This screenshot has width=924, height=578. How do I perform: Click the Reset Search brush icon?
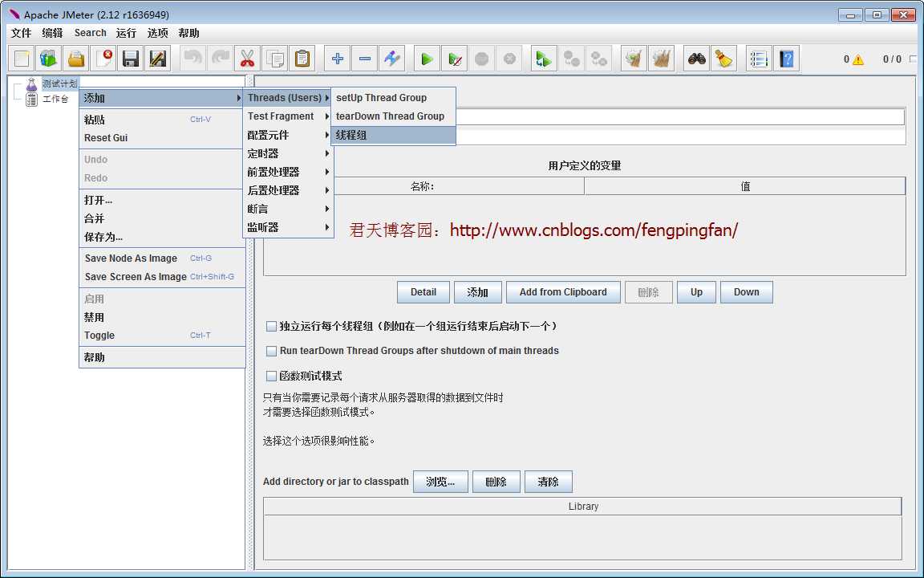pos(724,59)
